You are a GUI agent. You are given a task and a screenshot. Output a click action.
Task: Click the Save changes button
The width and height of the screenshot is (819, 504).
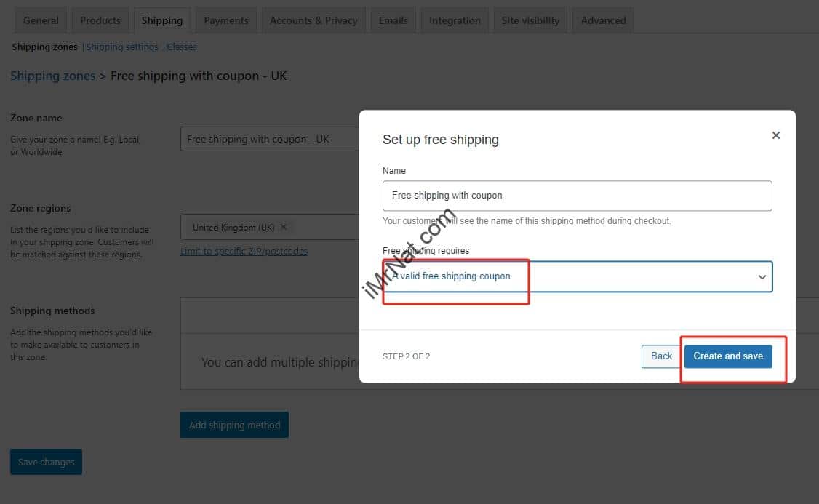click(46, 463)
